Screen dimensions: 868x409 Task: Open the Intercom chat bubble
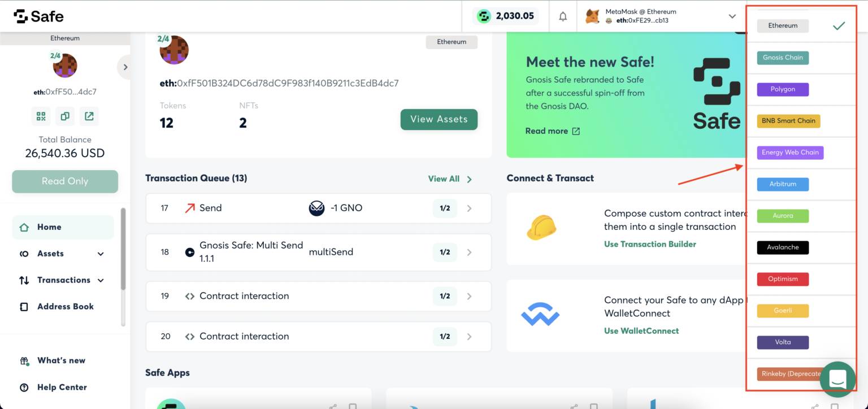(837, 378)
